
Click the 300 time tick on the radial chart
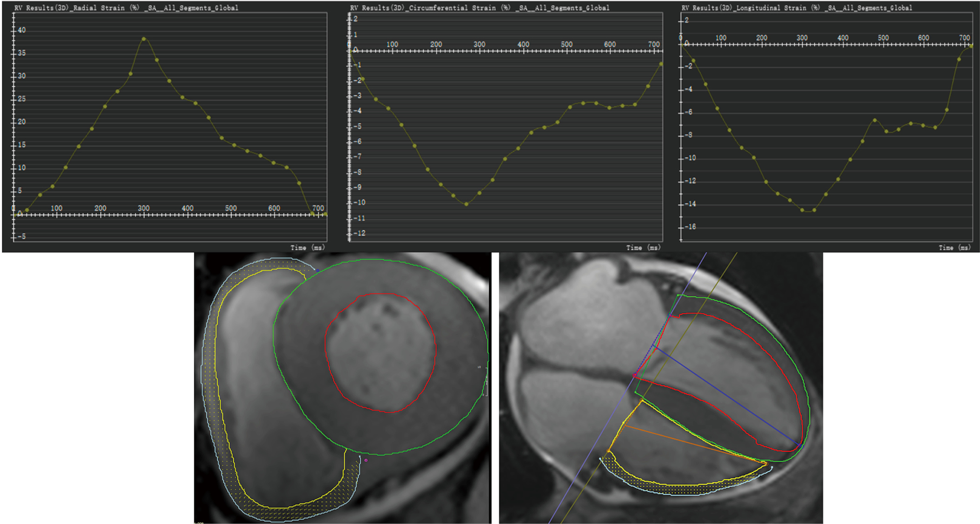click(x=144, y=208)
